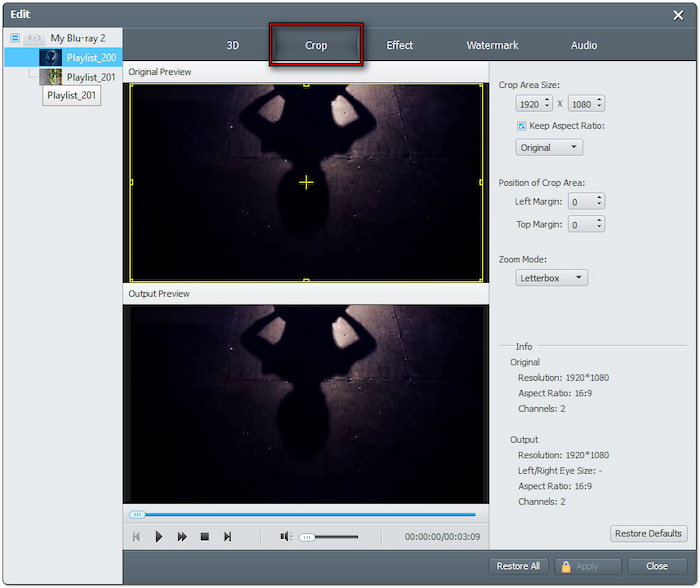Mute audio using the speaker icon
This screenshot has height=588, width=700.
tap(285, 537)
